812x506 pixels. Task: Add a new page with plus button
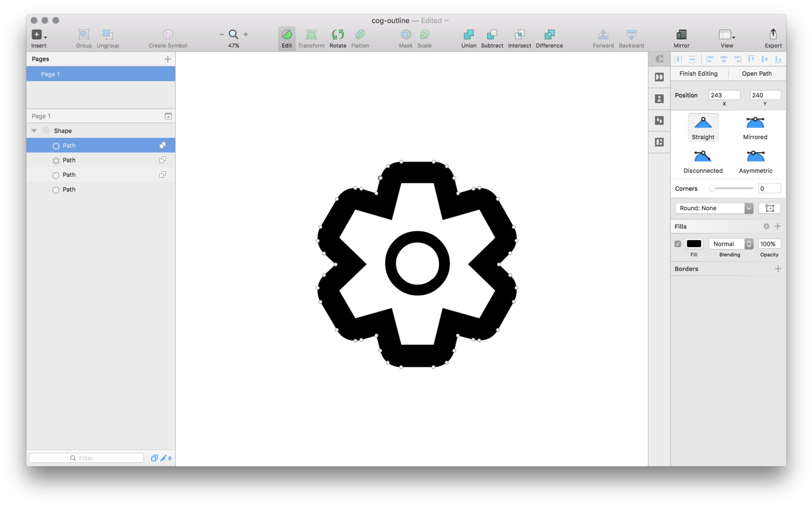(x=168, y=59)
